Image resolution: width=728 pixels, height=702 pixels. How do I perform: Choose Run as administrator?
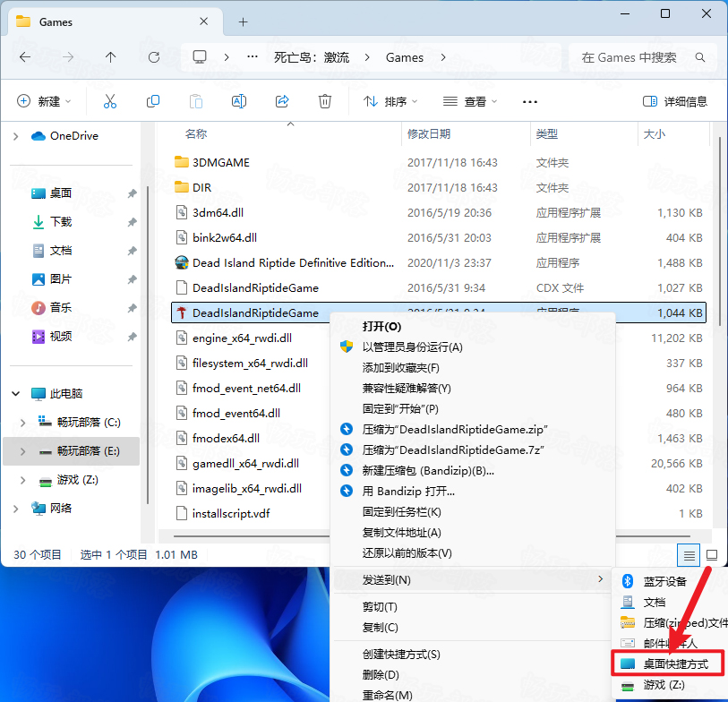coord(412,347)
